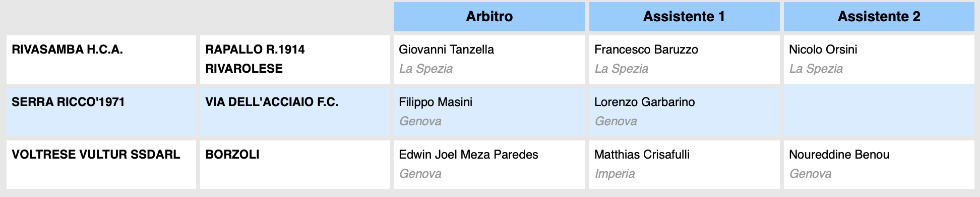Select the VIA DELL'ACCIAIO F.C. team cell
The width and height of the screenshot is (980, 197).
tap(295, 112)
